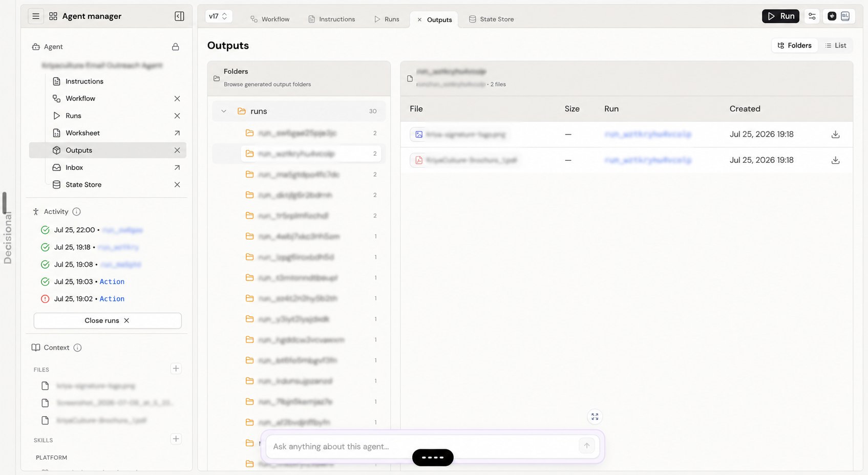
Task: Close the Runs item with its X
Action: point(177,116)
